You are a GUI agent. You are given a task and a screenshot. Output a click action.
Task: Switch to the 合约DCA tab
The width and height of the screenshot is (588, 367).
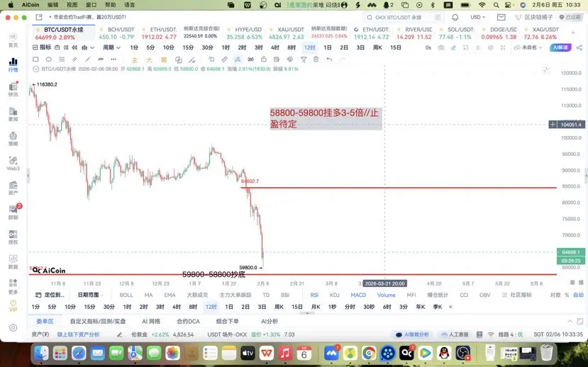click(188, 322)
